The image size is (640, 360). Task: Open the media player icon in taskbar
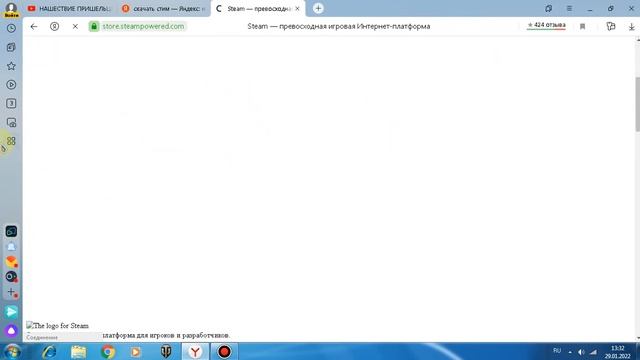[136, 352]
